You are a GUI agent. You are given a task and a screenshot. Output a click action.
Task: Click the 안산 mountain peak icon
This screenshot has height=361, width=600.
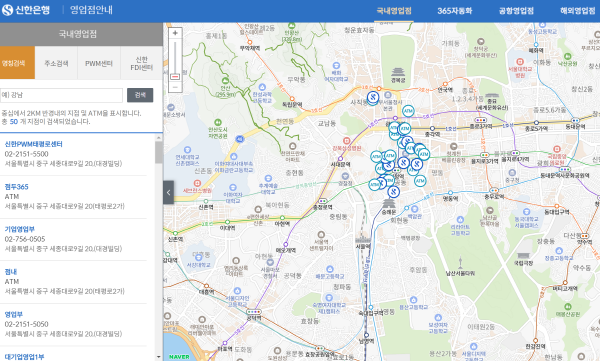pyautogui.click(x=225, y=81)
